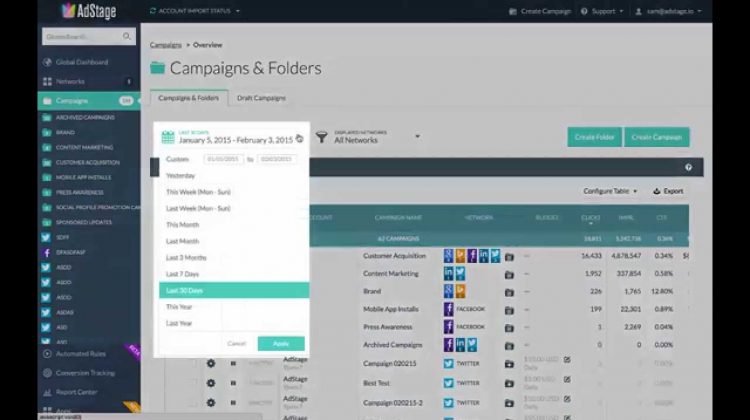Screen dimensions: 750x420
Task: Click the custom start date field
Action: coord(223,159)
